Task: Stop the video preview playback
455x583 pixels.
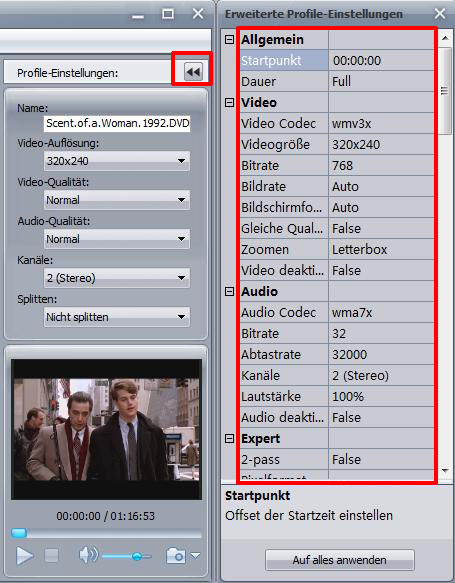Action: pos(51,556)
